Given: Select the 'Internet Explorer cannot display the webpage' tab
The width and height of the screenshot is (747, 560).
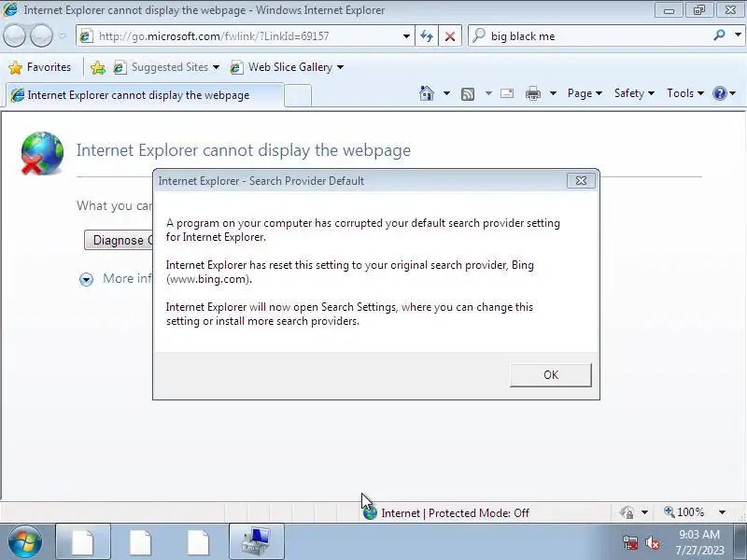Looking at the screenshot, I should click(145, 95).
